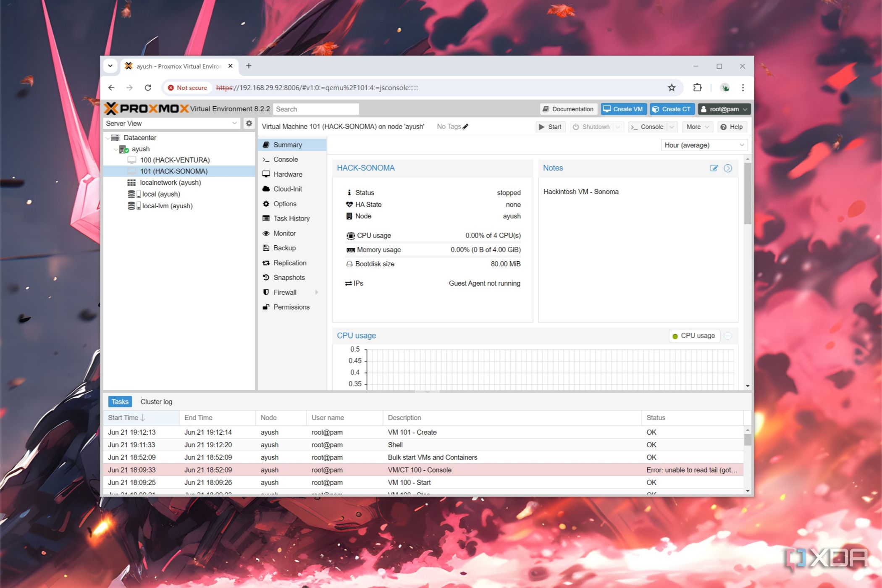Collapse the CPU usage chart panel
The width and height of the screenshot is (882, 588).
pyautogui.click(x=728, y=336)
